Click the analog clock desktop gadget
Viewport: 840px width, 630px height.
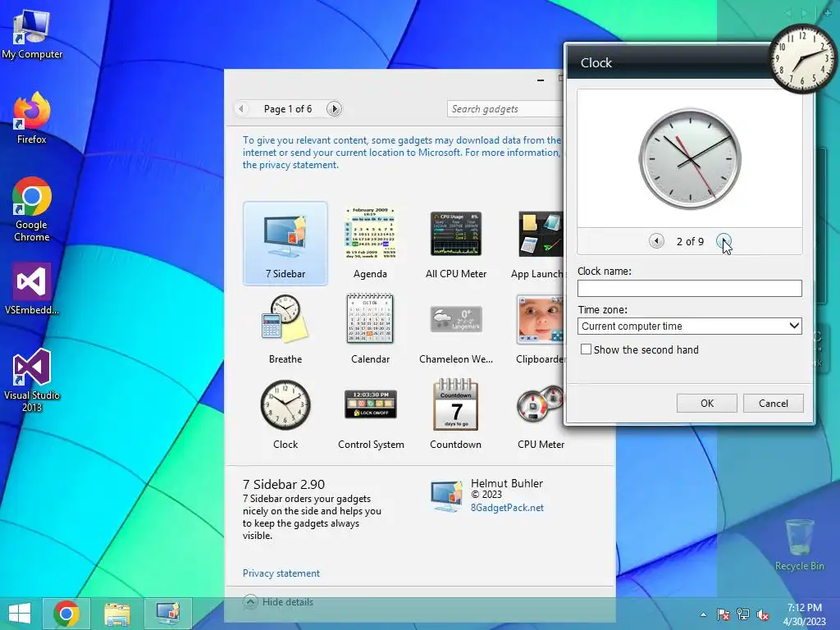[802, 59]
